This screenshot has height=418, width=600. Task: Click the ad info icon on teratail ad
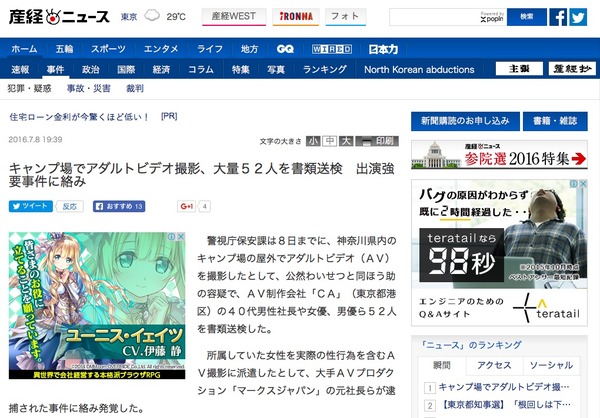(x=574, y=184)
